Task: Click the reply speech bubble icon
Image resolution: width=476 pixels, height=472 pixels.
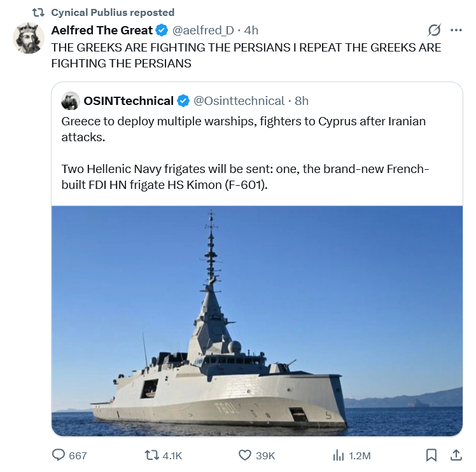Action: [59, 455]
